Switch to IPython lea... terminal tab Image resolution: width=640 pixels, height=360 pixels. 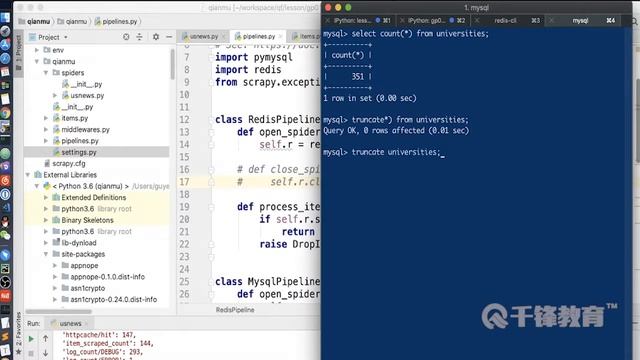tap(358, 20)
